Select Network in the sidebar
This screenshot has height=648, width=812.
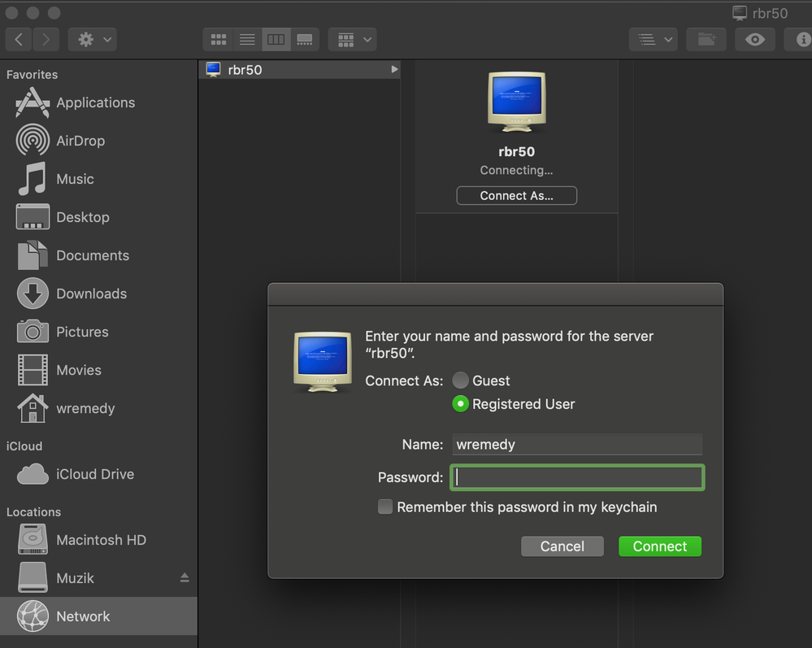coord(83,616)
